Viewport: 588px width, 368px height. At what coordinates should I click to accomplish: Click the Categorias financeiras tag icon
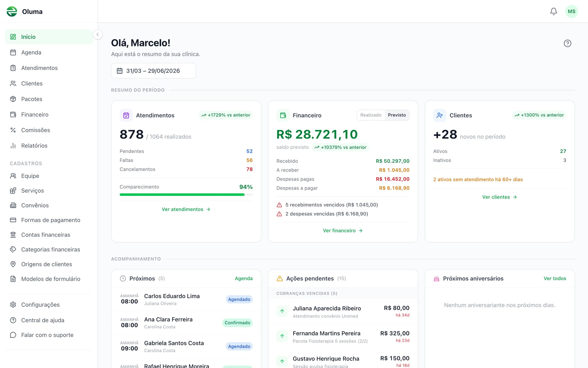(13, 250)
